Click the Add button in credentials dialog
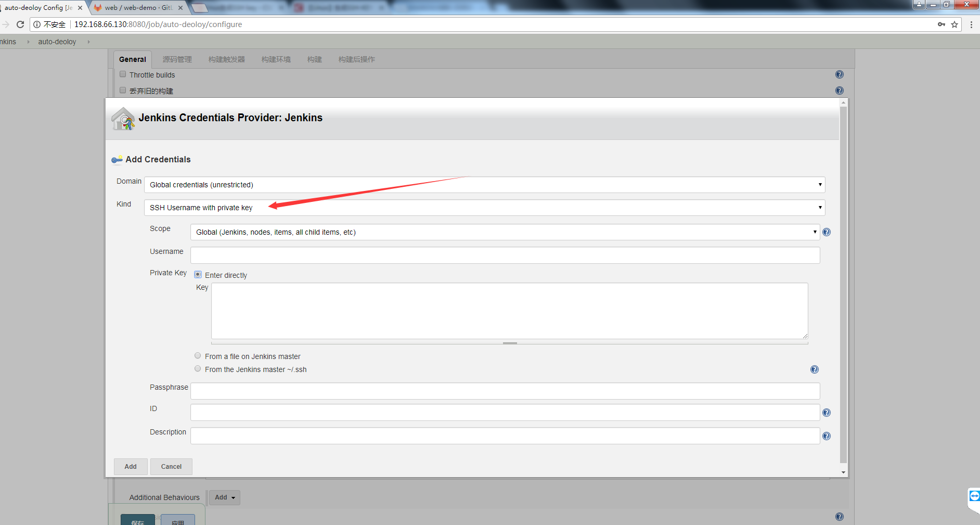The height and width of the screenshot is (525, 980). coord(131,467)
